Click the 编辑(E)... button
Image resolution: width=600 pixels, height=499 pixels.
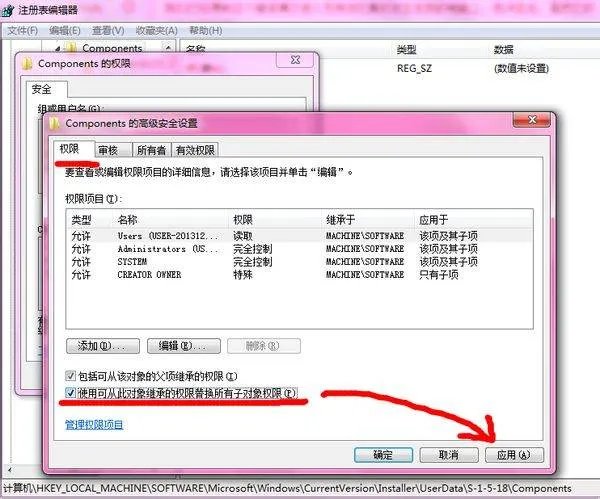(184, 346)
